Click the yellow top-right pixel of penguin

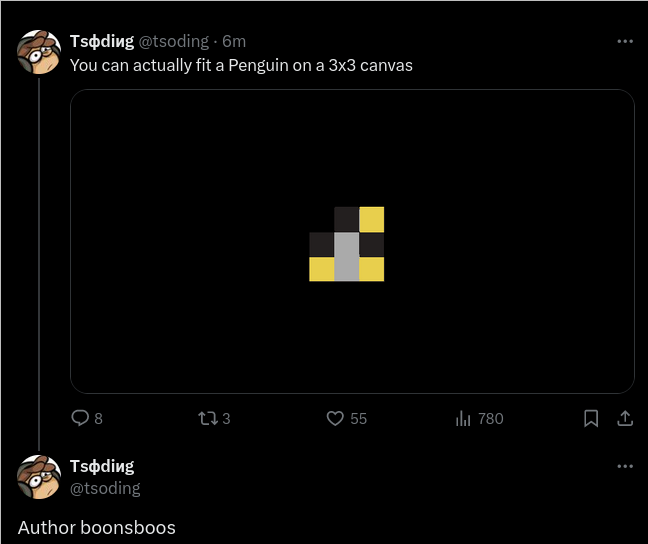372,219
